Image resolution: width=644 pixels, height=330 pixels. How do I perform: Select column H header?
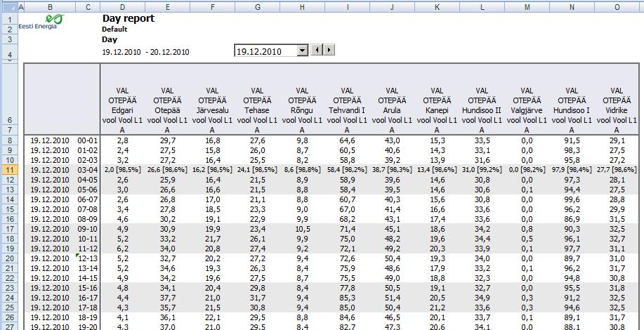(302, 8)
